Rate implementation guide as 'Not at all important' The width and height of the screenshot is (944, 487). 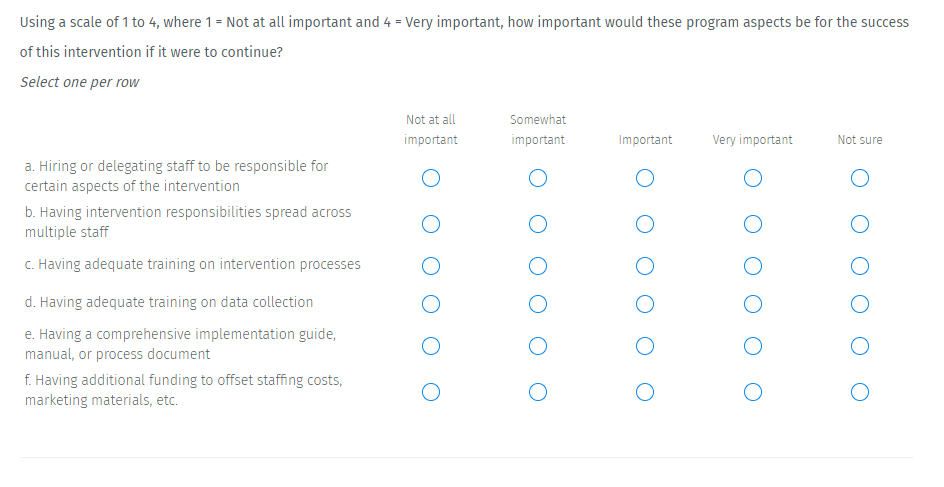(x=431, y=346)
